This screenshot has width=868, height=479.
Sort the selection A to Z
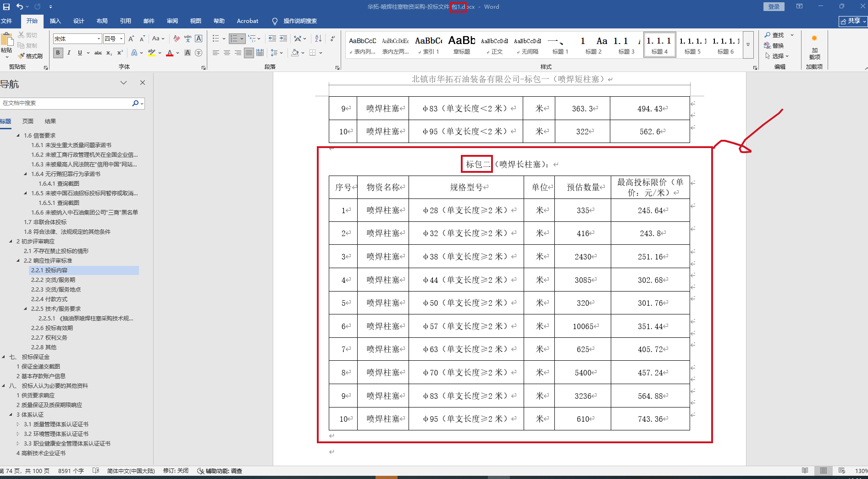(318, 39)
